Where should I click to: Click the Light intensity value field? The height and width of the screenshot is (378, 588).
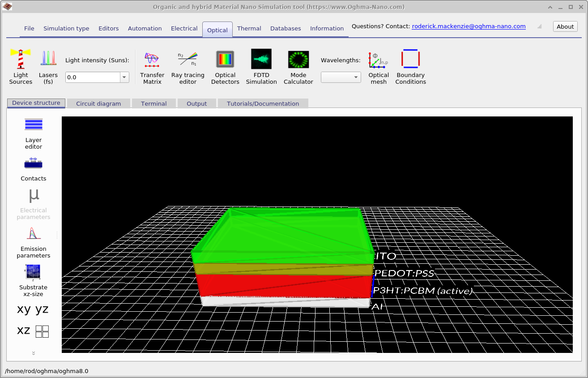93,77
